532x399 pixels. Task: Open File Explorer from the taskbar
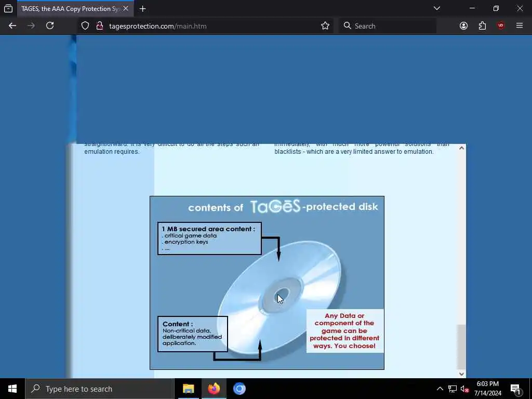(188, 389)
